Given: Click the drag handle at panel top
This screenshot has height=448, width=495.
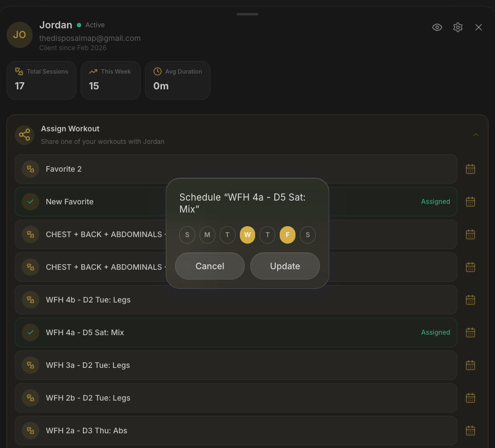Looking at the screenshot, I should click(247, 14).
